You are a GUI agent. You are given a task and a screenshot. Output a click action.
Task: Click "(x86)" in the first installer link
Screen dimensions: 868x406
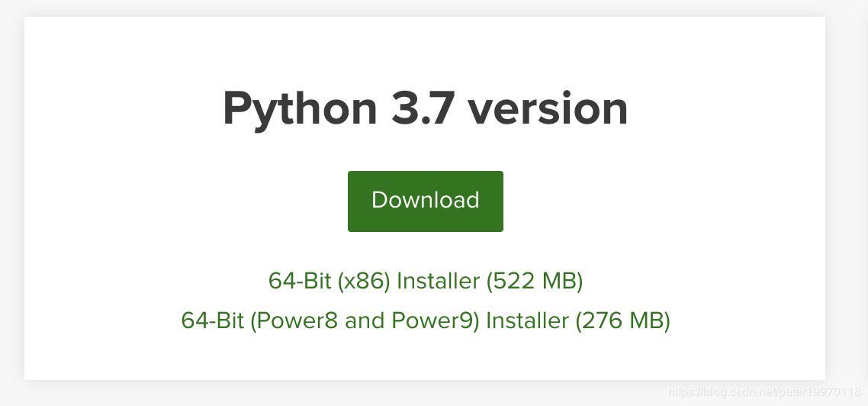pyautogui.click(x=363, y=282)
